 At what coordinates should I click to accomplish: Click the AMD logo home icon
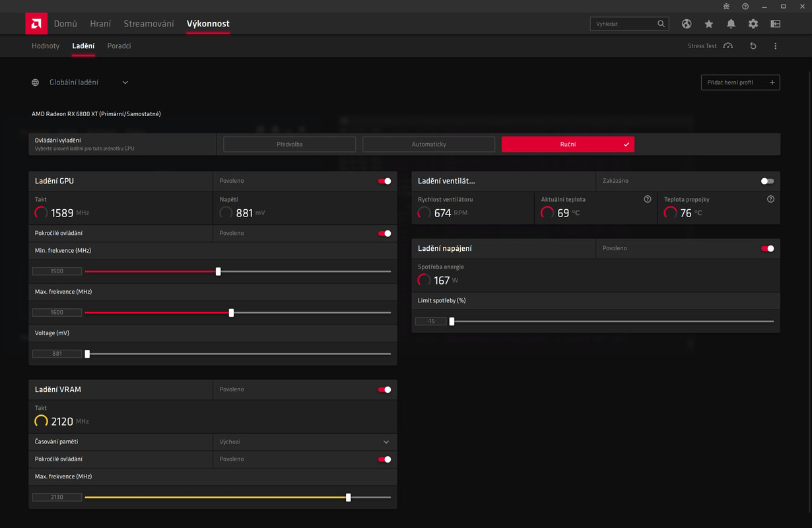point(36,24)
